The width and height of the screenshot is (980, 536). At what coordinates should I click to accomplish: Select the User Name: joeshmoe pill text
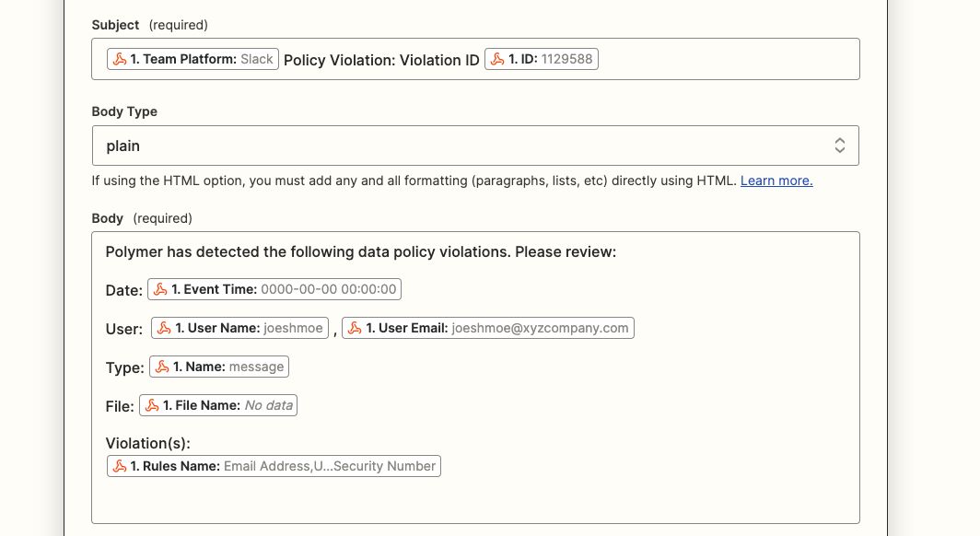pos(249,328)
